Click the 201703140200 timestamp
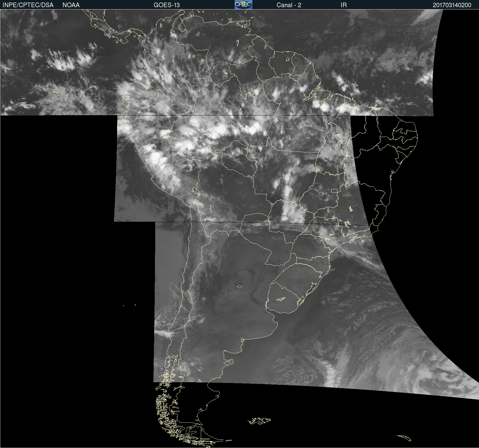This screenshot has height=448, width=479. click(x=452, y=5)
